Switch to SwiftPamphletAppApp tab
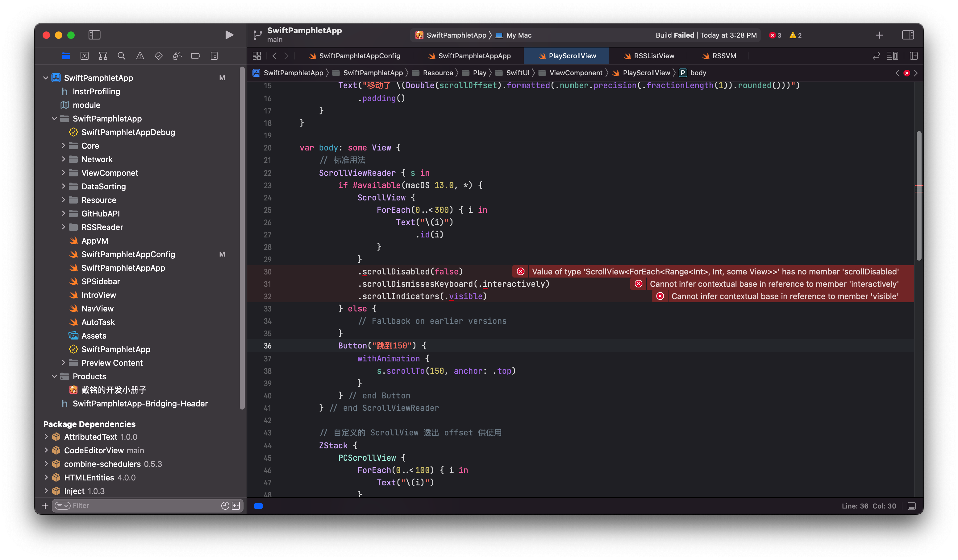The width and height of the screenshot is (958, 560). click(469, 56)
